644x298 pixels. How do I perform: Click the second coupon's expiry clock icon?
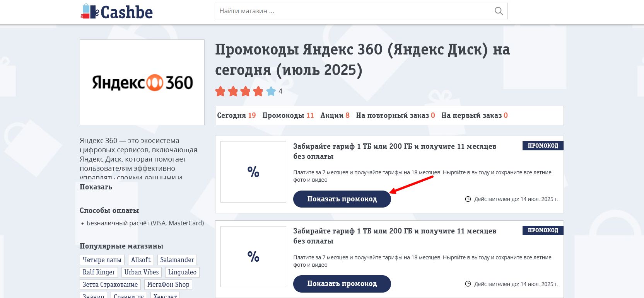(x=468, y=284)
